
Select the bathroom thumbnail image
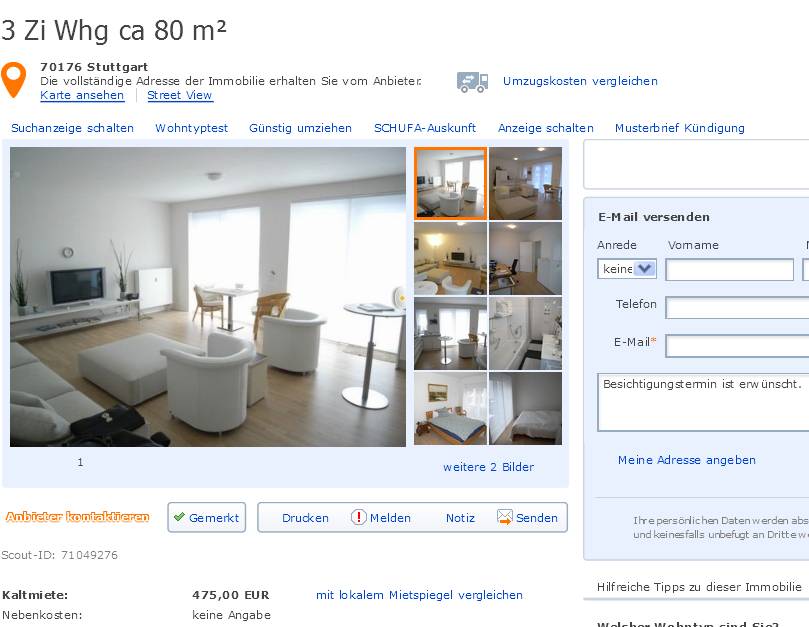coord(525,334)
